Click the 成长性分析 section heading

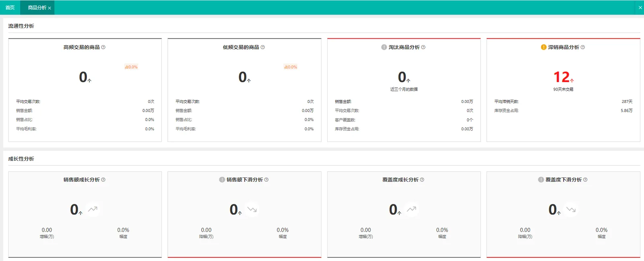(21, 159)
